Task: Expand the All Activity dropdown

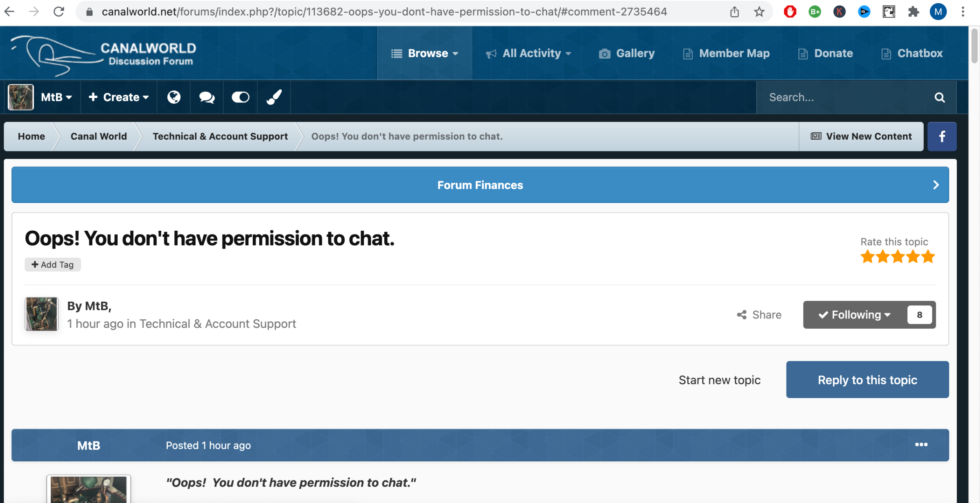Action: [x=528, y=53]
